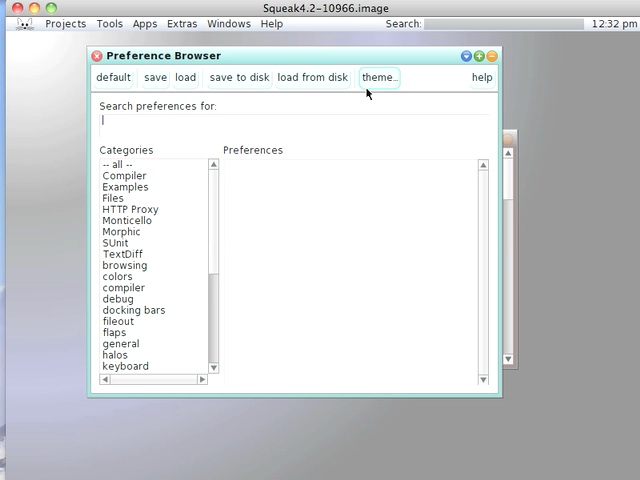Open the theme... chooser button
This screenshot has width=640, height=480.
click(x=380, y=78)
